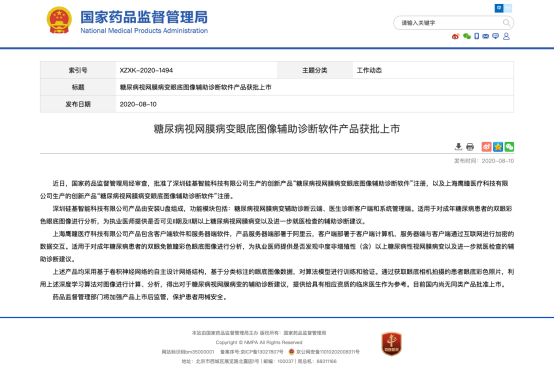This screenshot has height=379, width=554.
Task: Open the header message bubble icon
Action: (496, 36)
